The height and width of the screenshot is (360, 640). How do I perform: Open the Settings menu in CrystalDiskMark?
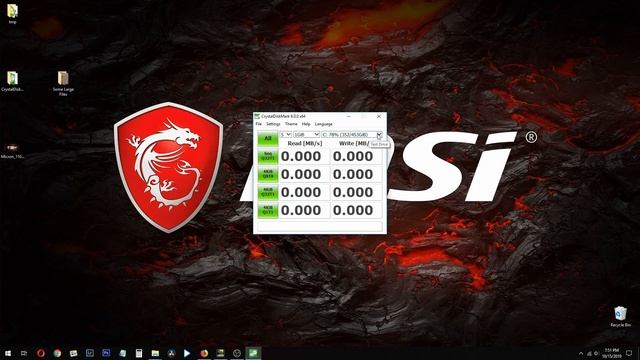point(273,124)
